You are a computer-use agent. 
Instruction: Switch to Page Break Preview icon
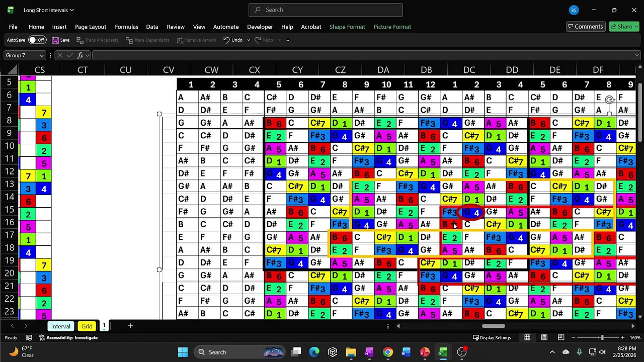(561, 337)
